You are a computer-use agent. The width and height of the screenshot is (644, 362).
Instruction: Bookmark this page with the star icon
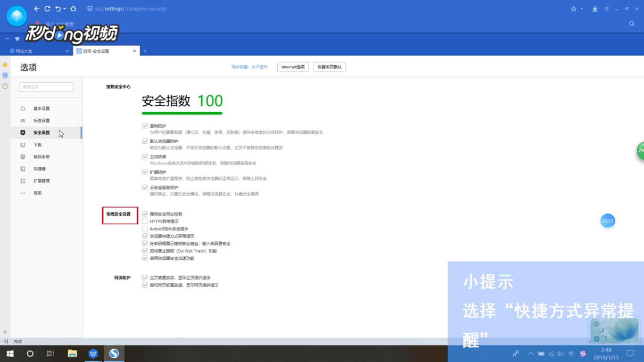pos(574,8)
